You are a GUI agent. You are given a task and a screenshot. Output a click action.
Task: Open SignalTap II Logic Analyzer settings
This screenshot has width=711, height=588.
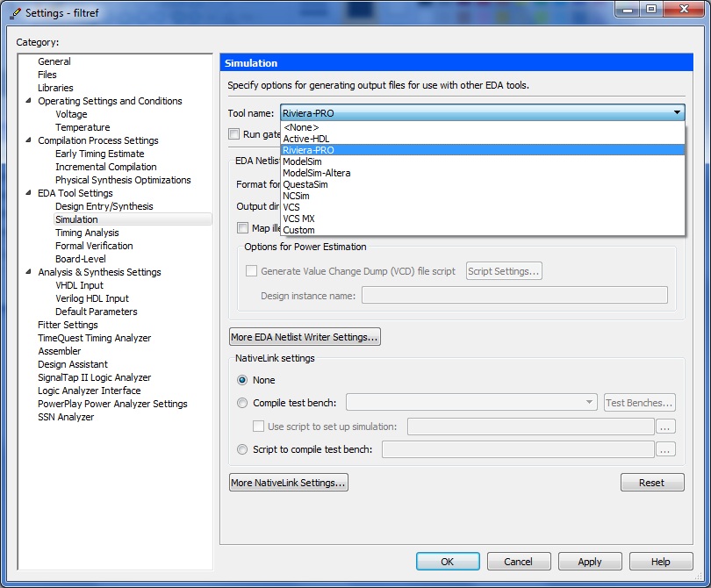pos(94,376)
